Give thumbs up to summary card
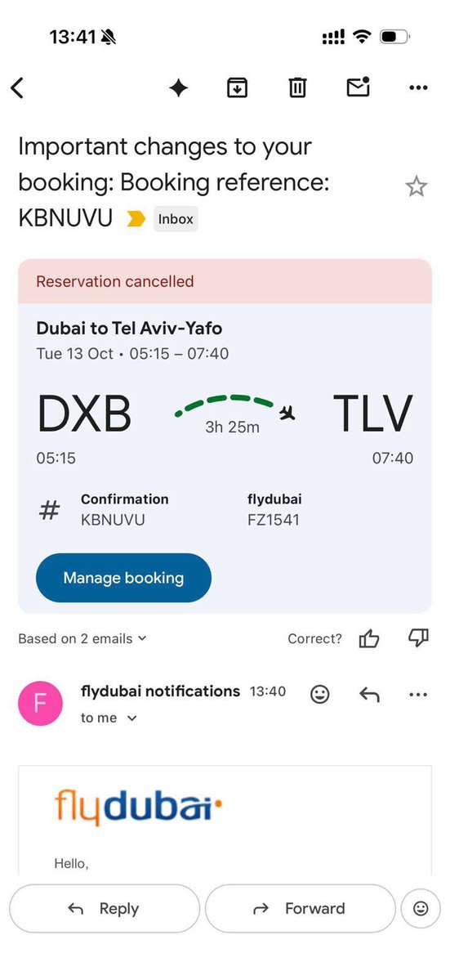Image resolution: width=450 pixels, height=980 pixels. click(369, 638)
